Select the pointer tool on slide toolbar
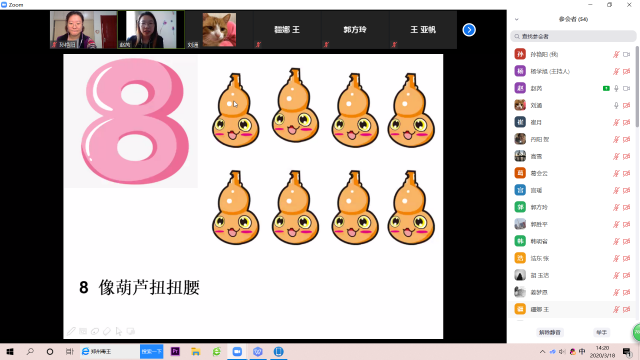 pyautogui.click(x=119, y=331)
